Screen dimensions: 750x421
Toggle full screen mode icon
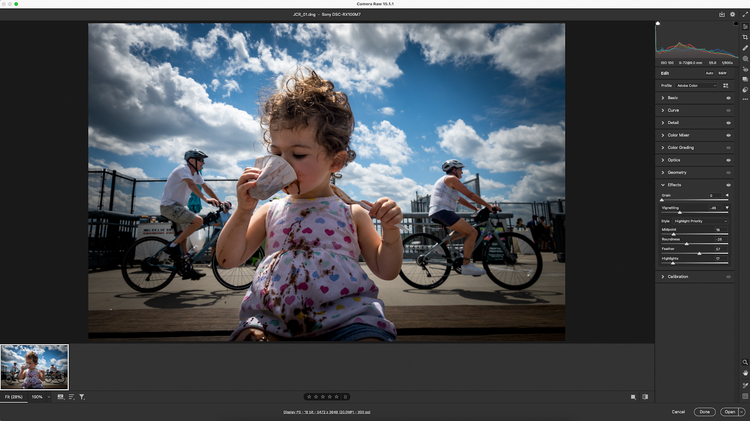744,14
